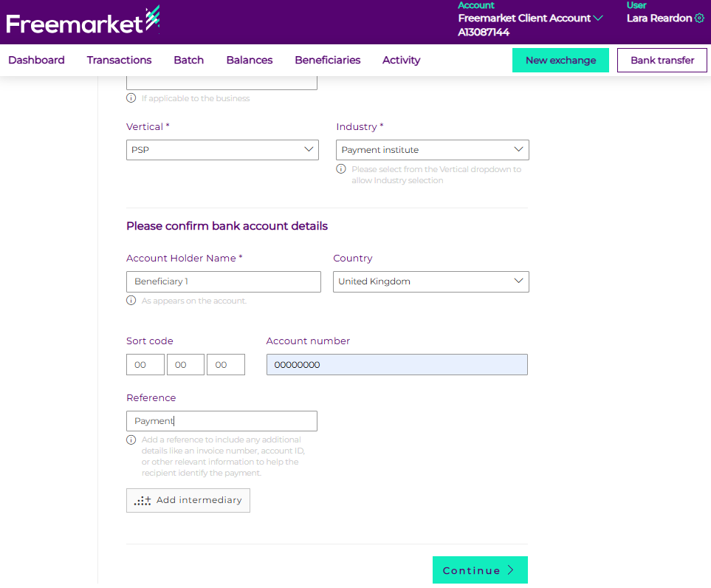
Task: Go to the Dashboard tab
Action: click(36, 61)
